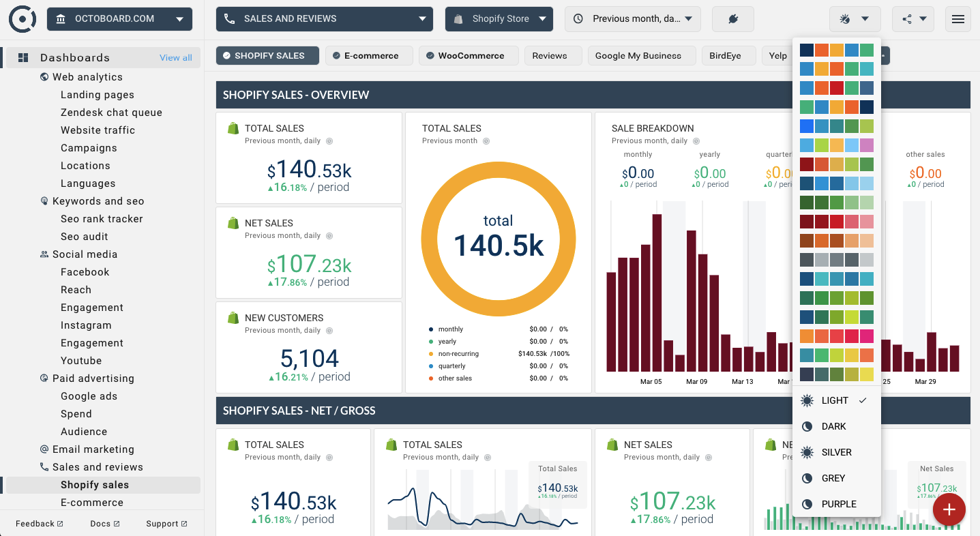Switch to the WooCommerce tab

click(469, 56)
